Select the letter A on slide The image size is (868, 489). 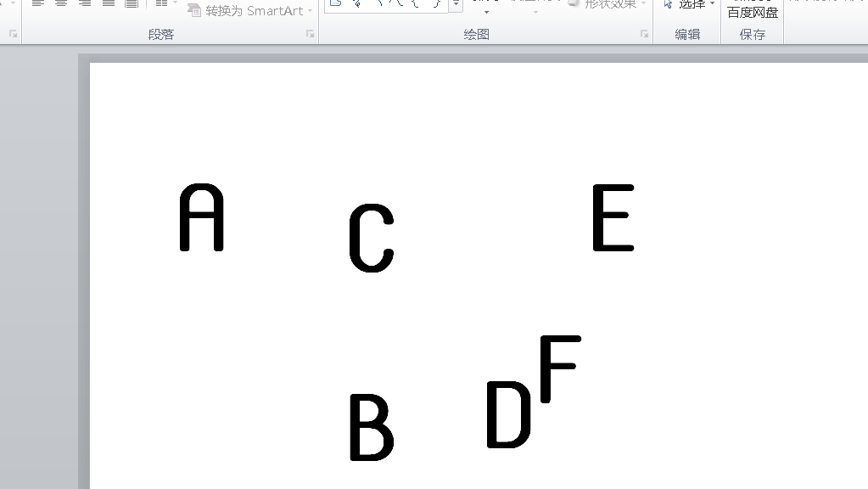point(201,217)
